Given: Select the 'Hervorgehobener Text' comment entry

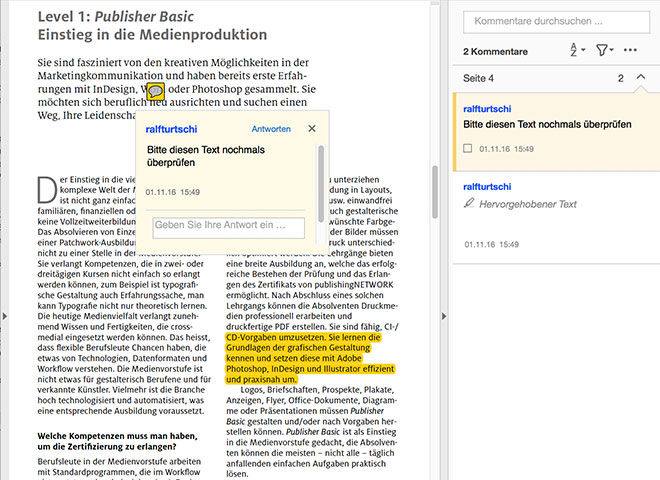Looking at the screenshot, I should pyautogui.click(x=556, y=218).
